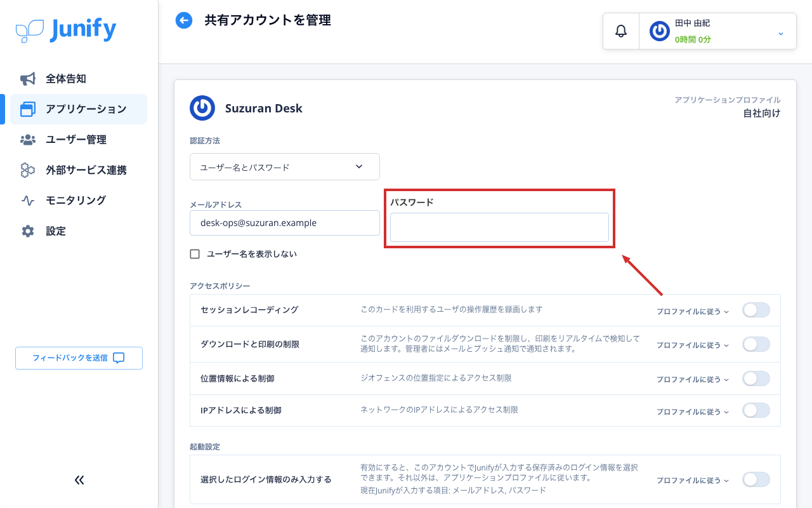
Task: Open notifications with the bell icon
Action: [621, 31]
